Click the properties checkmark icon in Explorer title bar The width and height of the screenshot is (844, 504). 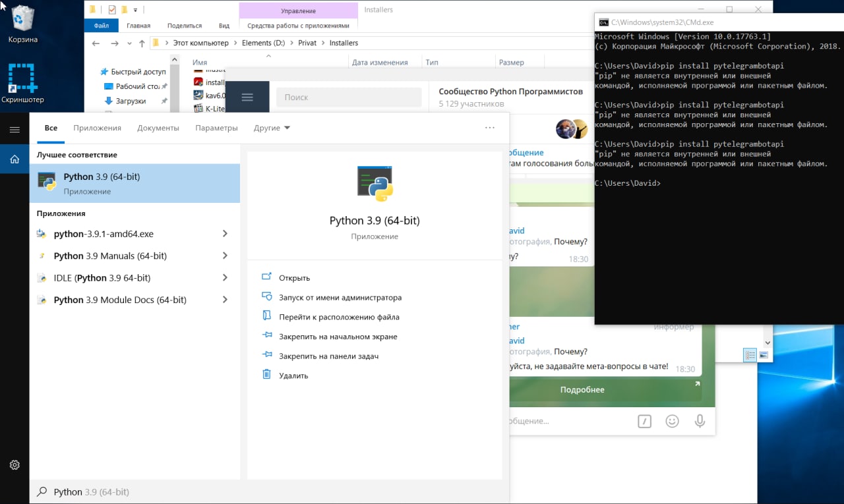pyautogui.click(x=111, y=10)
